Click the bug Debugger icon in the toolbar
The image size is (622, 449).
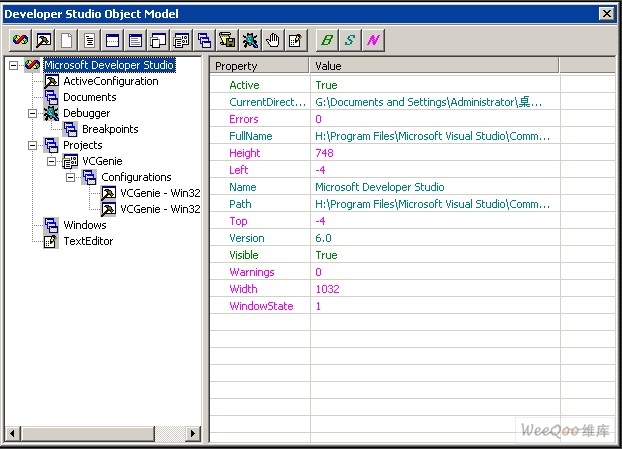(x=250, y=41)
